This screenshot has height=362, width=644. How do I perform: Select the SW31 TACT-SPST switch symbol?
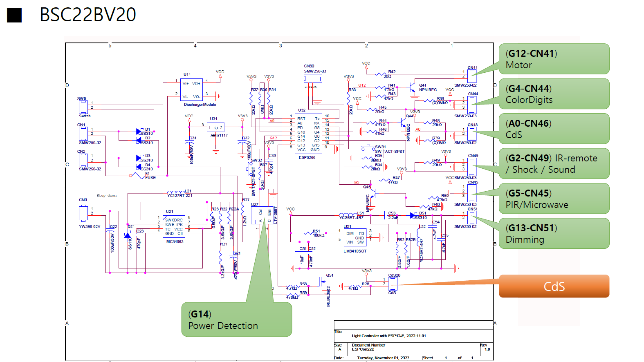369,147
